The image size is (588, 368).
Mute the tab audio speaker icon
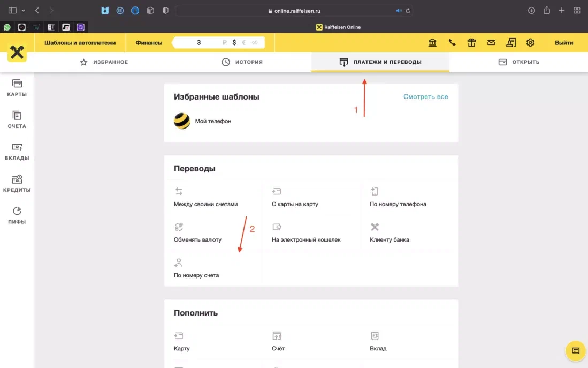pyautogui.click(x=399, y=11)
